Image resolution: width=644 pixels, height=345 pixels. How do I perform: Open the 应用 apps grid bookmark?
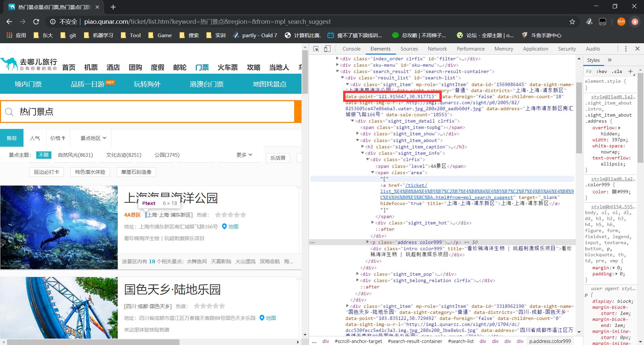[x=16, y=35]
